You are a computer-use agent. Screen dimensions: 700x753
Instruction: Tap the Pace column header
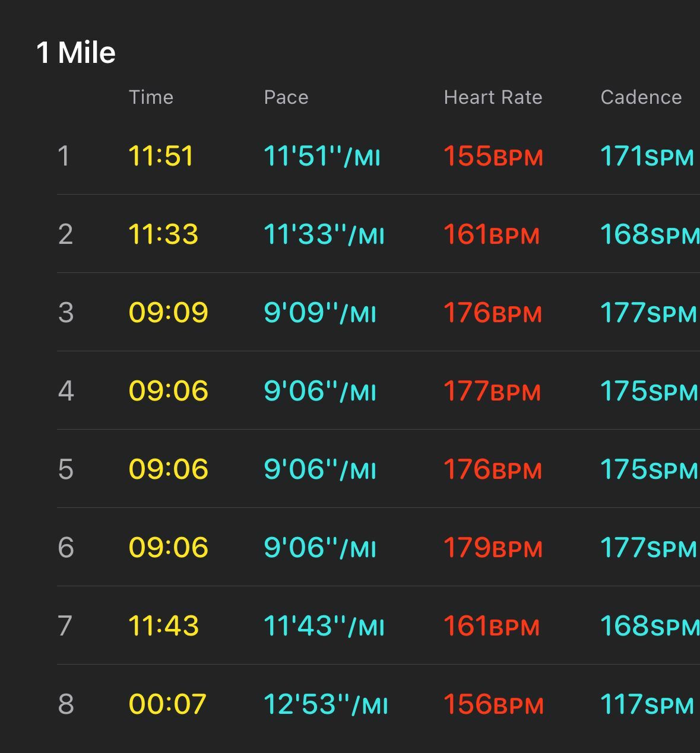tap(286, 97)
